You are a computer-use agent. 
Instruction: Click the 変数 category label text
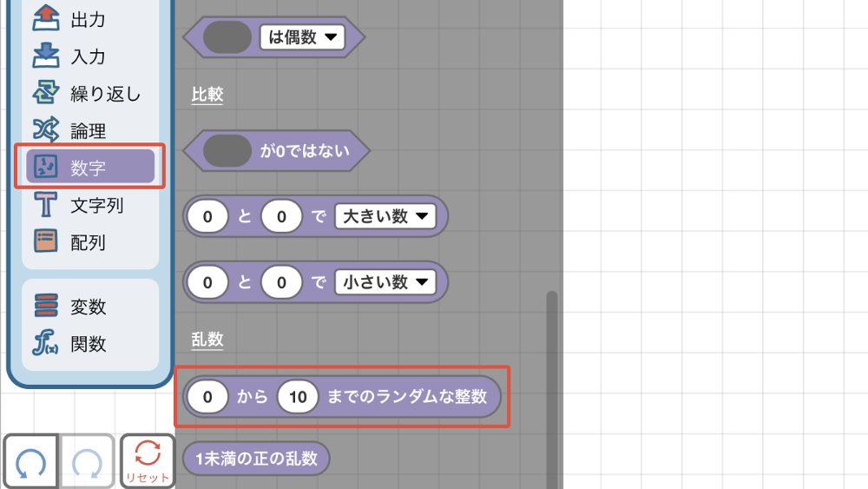(88, 307)
